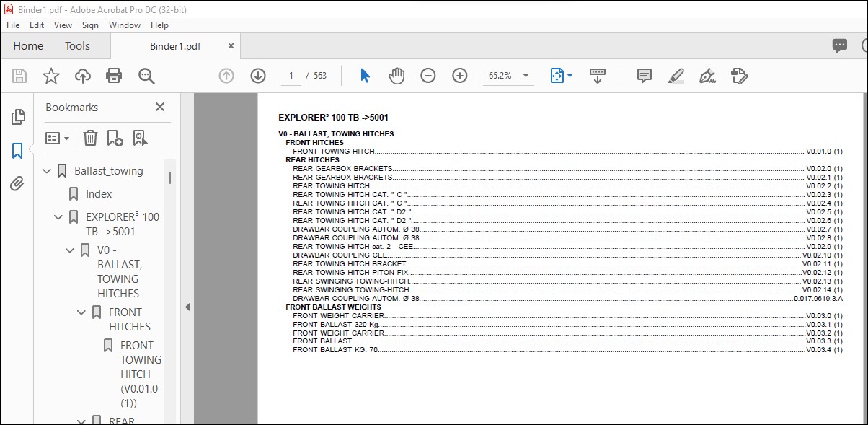Select the Index bookmark
The width and height of the screenshot is (868, 425).
[99, 194]
